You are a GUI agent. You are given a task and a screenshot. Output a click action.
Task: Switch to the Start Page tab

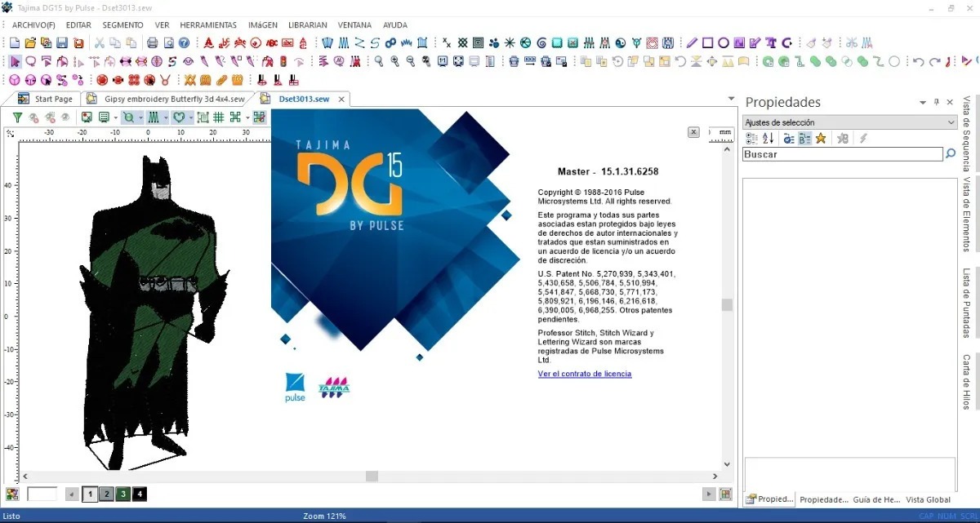47,99
